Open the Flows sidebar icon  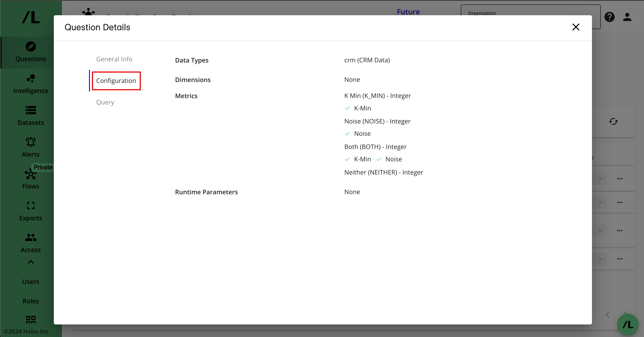point(30,174)
